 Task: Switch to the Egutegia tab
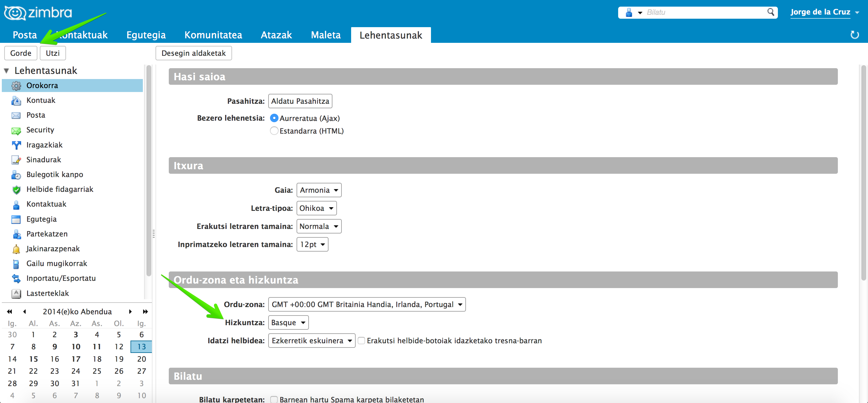point(146,35)
